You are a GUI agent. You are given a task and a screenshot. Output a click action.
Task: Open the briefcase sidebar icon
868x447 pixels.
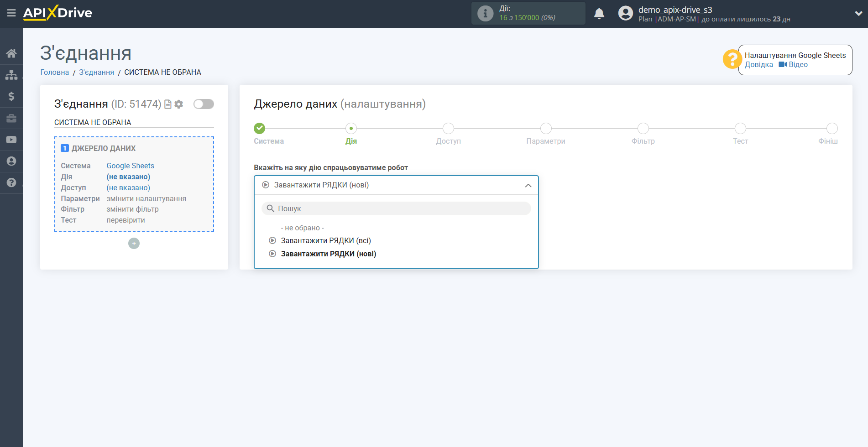pyautogui.click(x=11, y=118)
